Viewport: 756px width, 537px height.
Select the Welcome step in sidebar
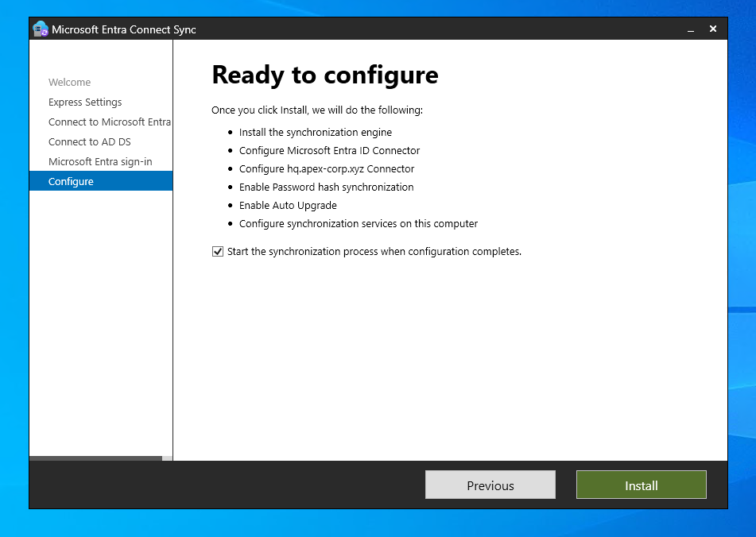(x=69, y=83)
